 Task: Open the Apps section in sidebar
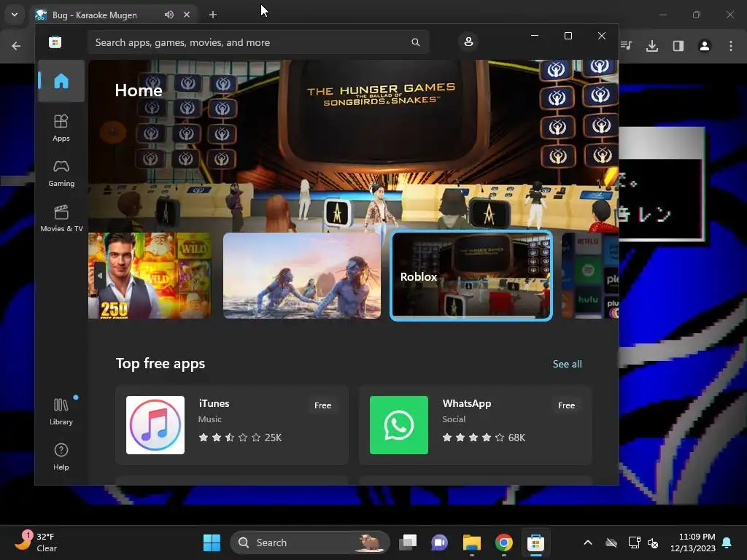[61, 128]
